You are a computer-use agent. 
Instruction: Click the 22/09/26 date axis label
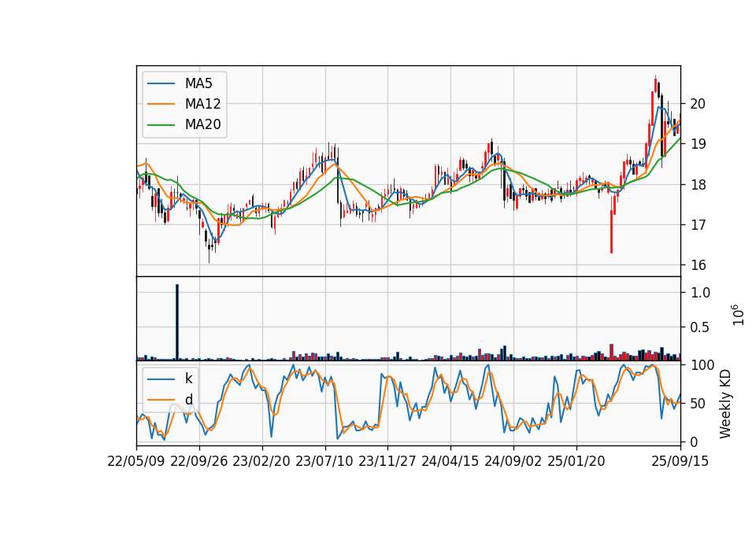tap(199, 461)
